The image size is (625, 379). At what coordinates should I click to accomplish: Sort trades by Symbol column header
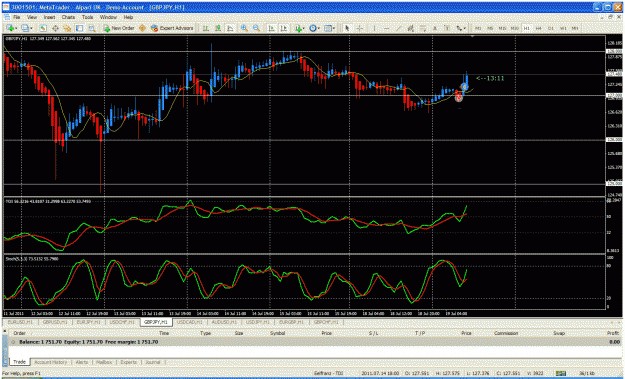[x=277, y=333]
